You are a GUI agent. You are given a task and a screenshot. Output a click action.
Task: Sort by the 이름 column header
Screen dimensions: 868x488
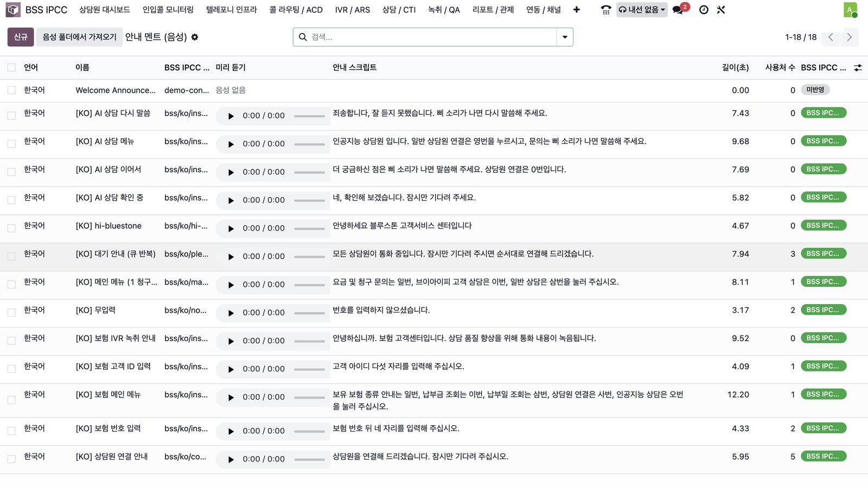(82, 68)
